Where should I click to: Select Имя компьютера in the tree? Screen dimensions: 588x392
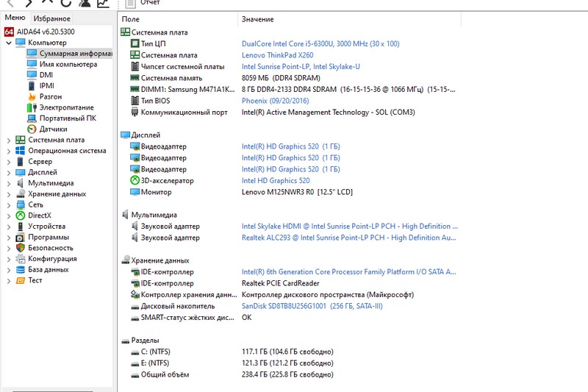click(68, 64)
